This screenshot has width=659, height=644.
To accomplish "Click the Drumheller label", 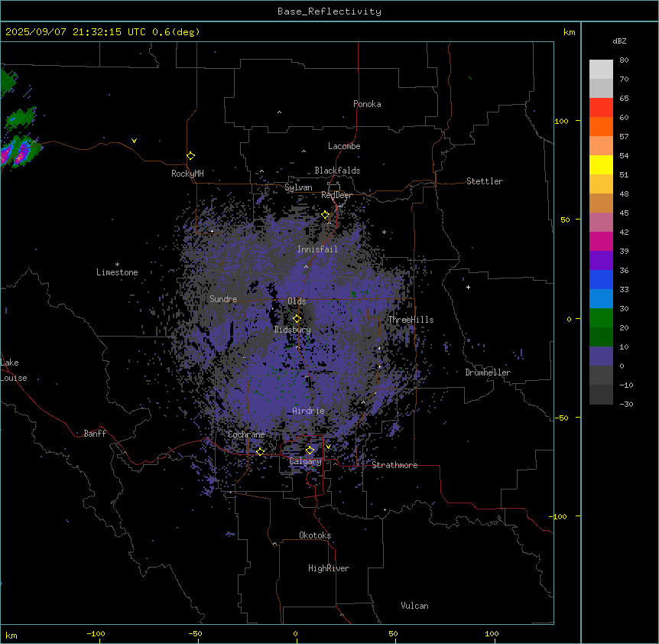I will 488,372.
